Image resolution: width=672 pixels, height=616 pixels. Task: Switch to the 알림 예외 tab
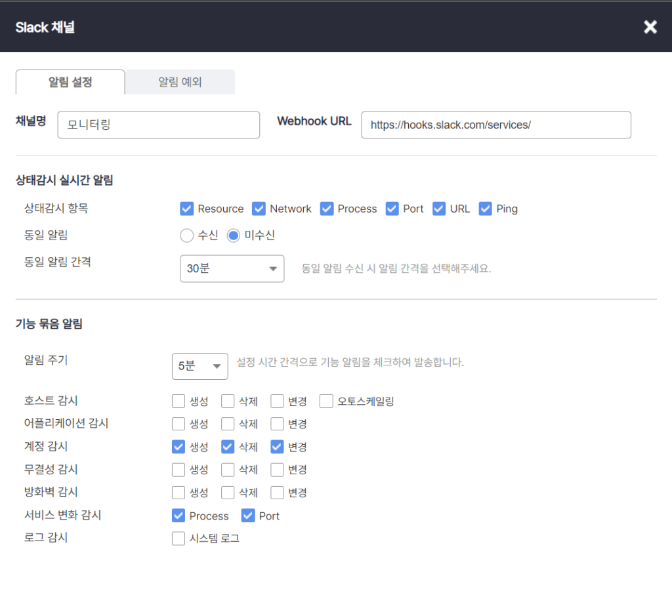click(179, 82)
